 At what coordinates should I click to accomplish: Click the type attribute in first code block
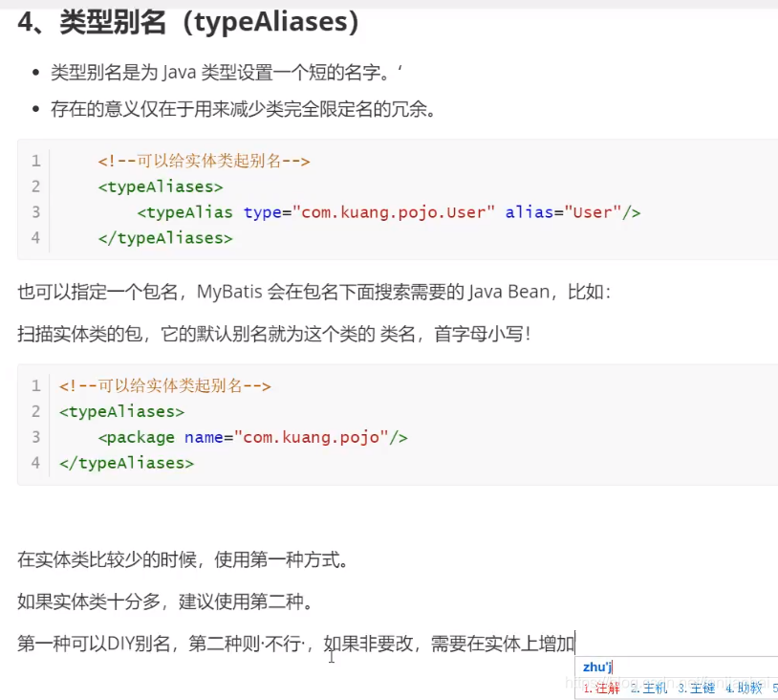coord(263,212)
